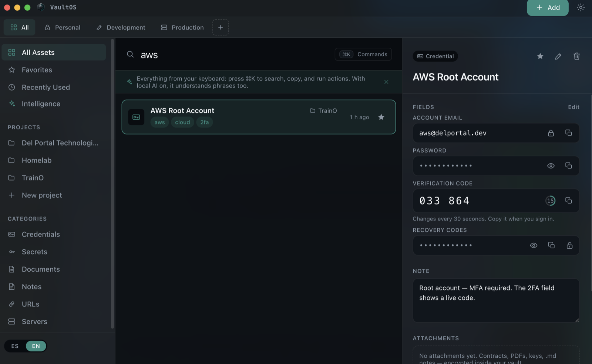592x364 pixels.
Task: Click the 15-second countdown timer ring
Action: [551, 201]
